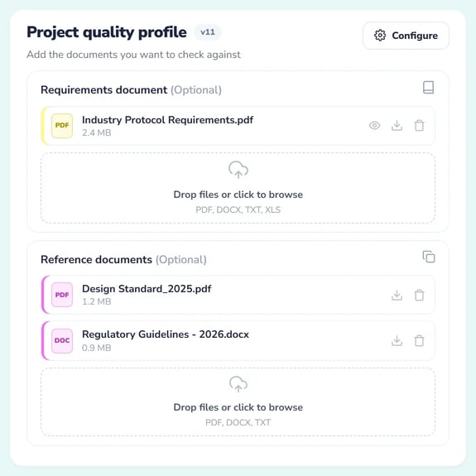Download Regulatory Guidelines - 2026.docx
Viewport: 476px width, 476px height.
click(x=397, y=340)
